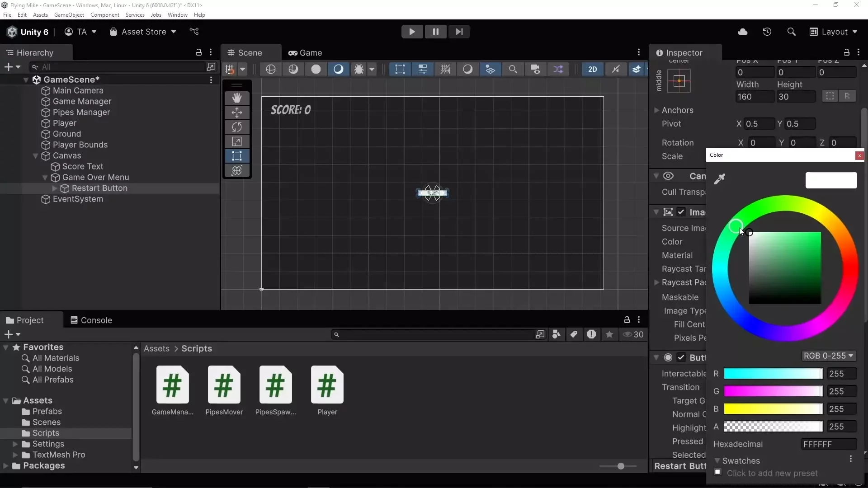
Task: Open the Asset Store dropdown
Action: (143, 32)
